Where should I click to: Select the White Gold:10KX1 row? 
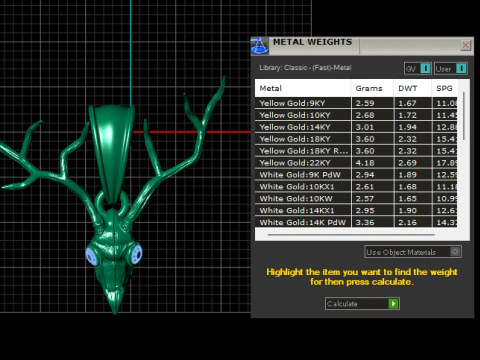coord(356,187)
